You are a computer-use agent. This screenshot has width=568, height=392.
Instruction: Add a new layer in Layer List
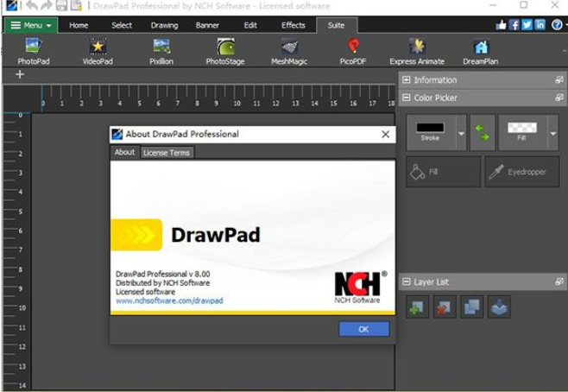point(417,307)
